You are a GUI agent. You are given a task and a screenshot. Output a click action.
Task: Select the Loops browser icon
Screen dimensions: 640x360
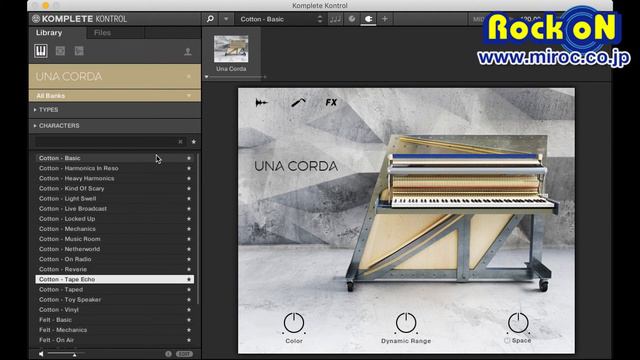coord(60,51)
